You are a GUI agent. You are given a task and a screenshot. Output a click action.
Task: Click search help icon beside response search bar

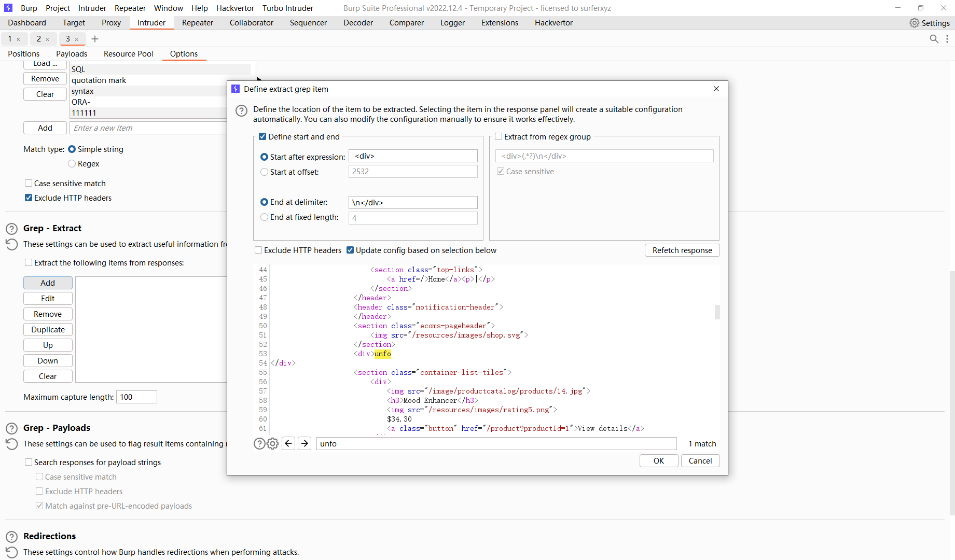259,443
